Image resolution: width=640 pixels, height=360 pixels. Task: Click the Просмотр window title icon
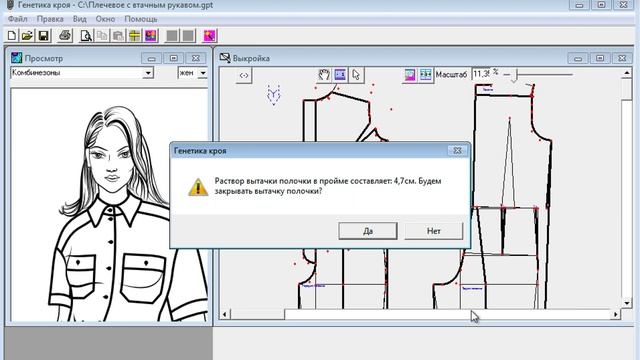[16, 58]
